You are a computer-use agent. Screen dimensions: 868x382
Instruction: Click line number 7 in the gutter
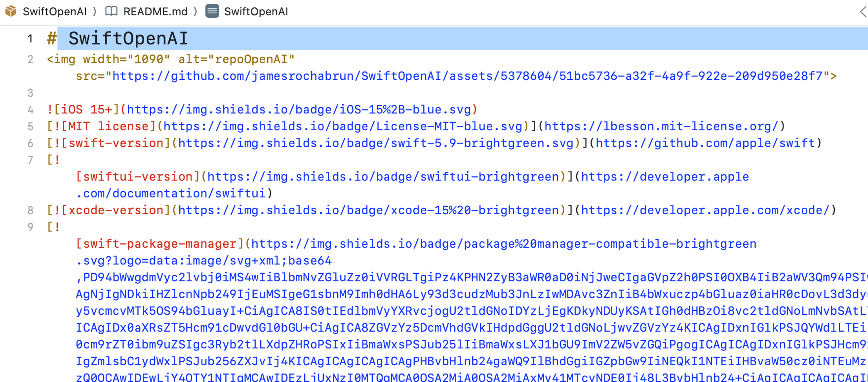[31, 160]
